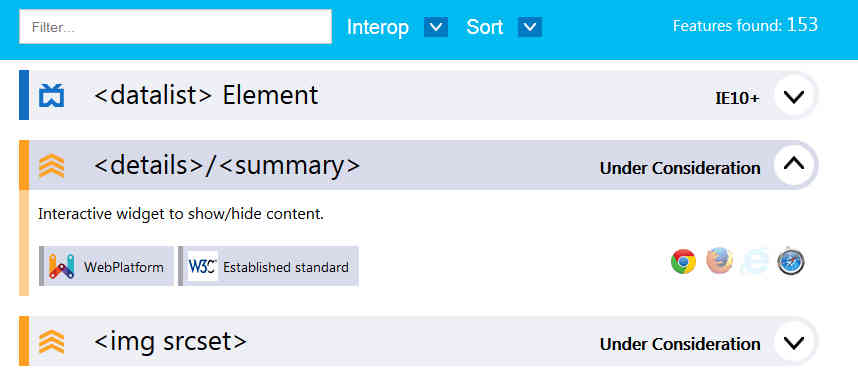Click the IE10+ status label
This screenshot has height=383, width=858.
coord(737,98)
